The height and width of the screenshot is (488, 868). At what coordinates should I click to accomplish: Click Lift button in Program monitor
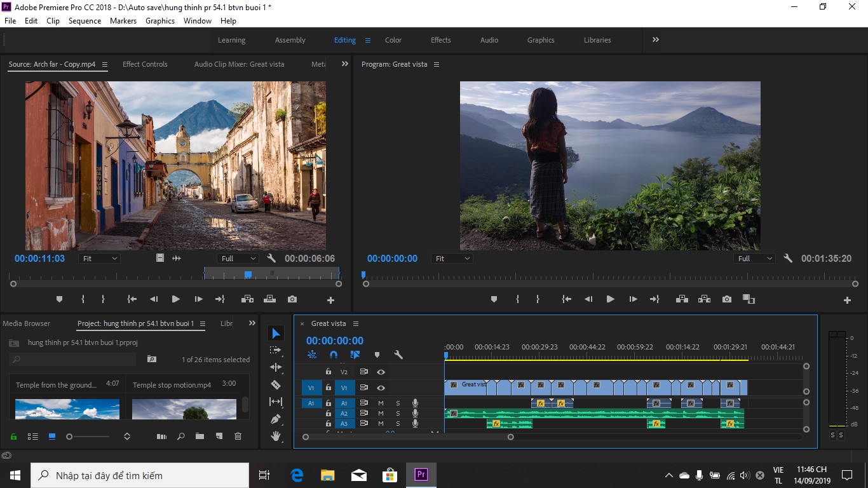[x=682, y=299]
